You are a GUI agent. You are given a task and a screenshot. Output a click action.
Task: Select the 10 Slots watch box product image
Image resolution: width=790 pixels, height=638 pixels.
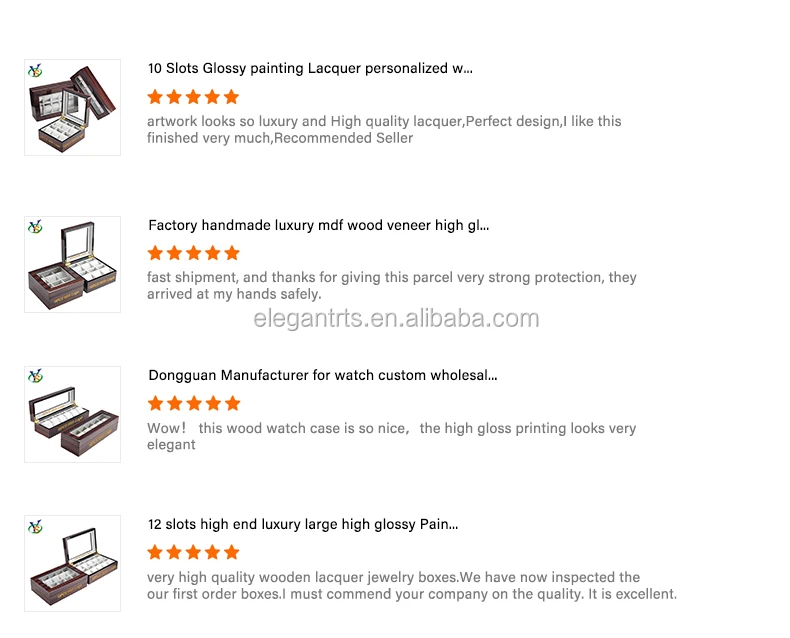coord(72,112)
